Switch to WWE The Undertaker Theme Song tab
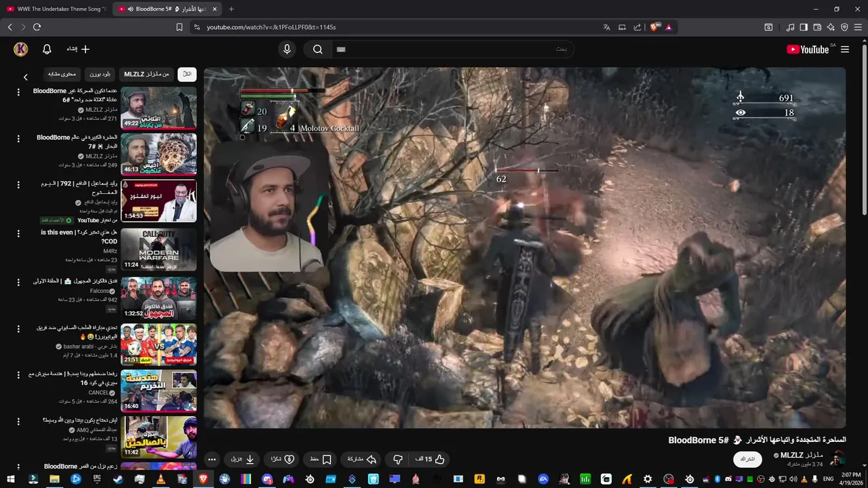 coord(56,9)
